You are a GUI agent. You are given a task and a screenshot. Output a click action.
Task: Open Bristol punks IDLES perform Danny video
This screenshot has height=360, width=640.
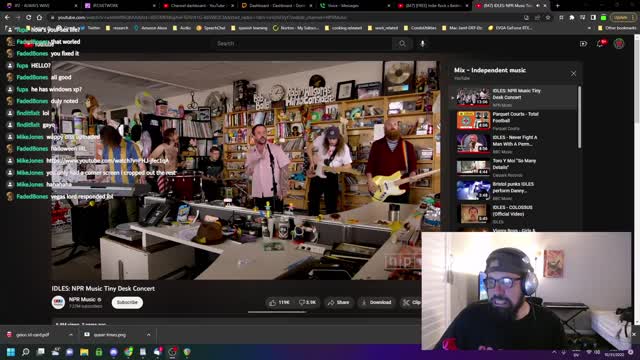[x=514, y=190]
